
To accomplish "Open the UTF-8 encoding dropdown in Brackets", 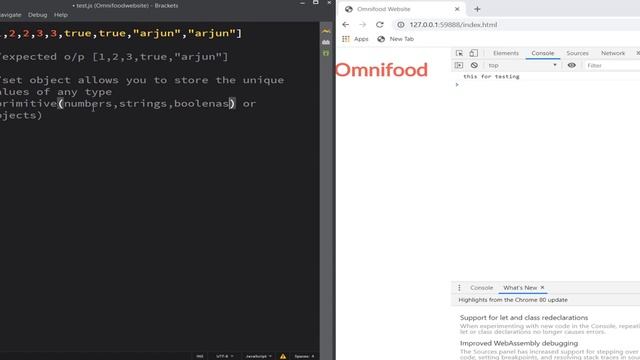I will (x=224, y=356).
